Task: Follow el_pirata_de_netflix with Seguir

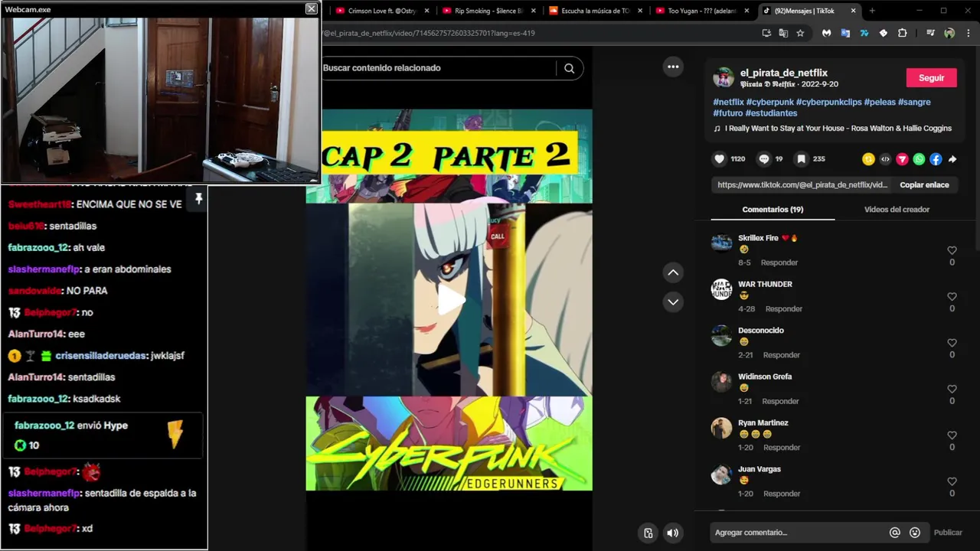Action: 931,78
